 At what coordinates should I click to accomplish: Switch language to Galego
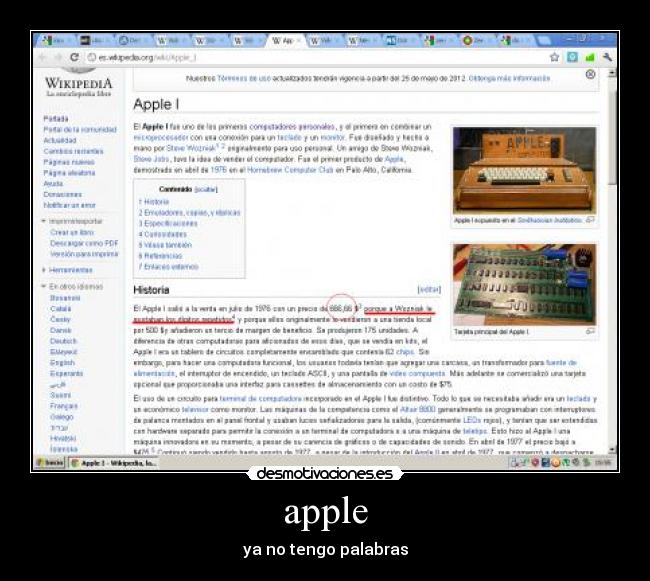coord(62,416)
